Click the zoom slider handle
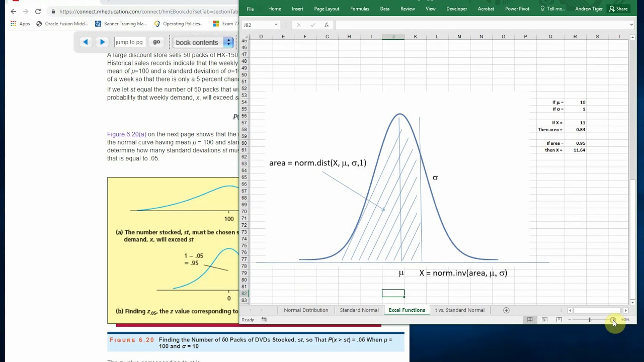 589,320
